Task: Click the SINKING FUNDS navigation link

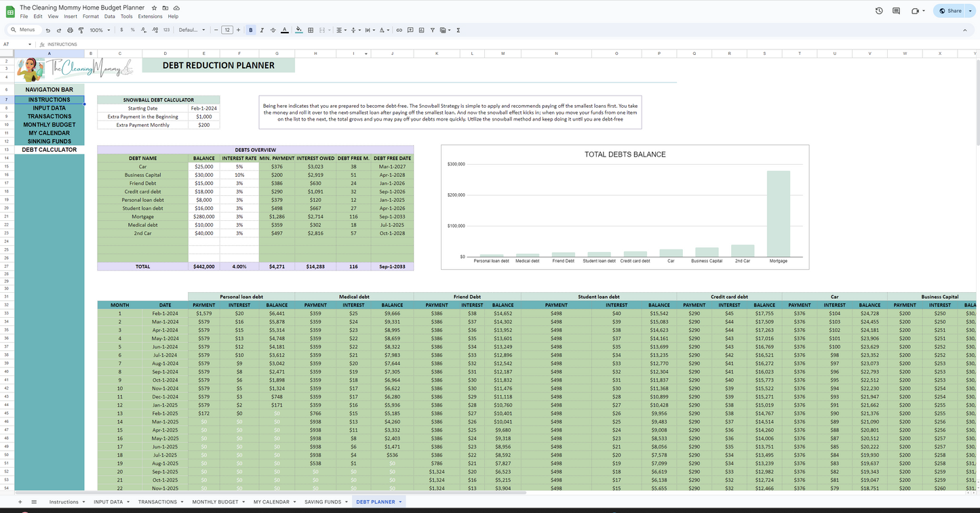Action: click(50, 142)
